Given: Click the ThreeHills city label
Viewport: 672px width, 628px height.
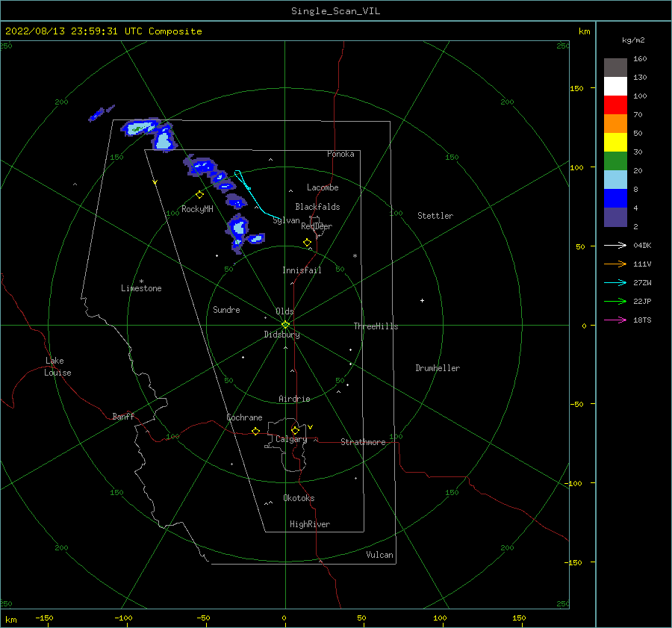Looking at the screenshot, I should click(376, 326).
